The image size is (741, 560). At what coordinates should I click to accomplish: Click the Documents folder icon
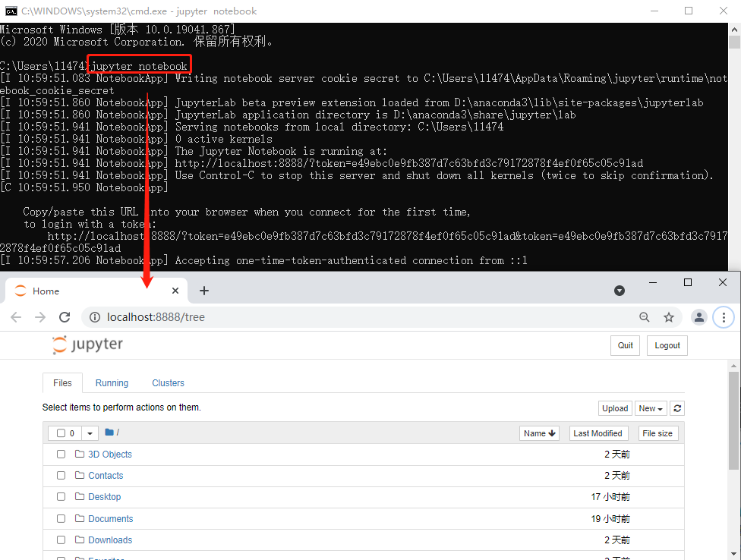(x=80, y=518)
